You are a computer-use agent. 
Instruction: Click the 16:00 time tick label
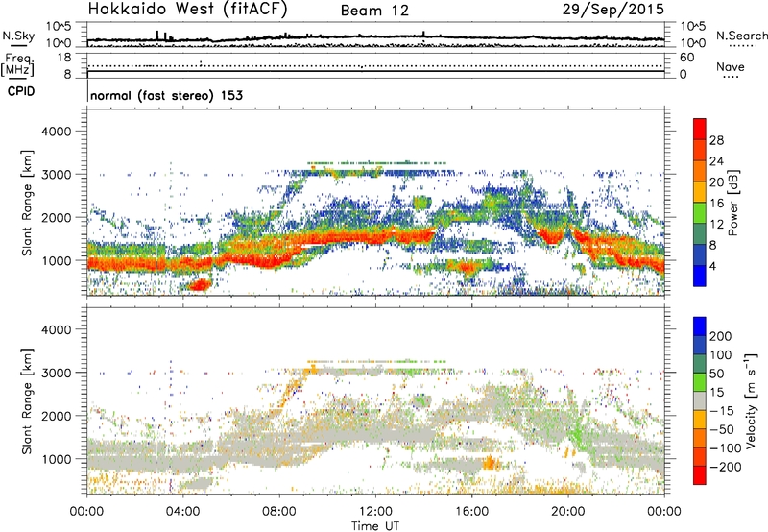tap(471, 512)
